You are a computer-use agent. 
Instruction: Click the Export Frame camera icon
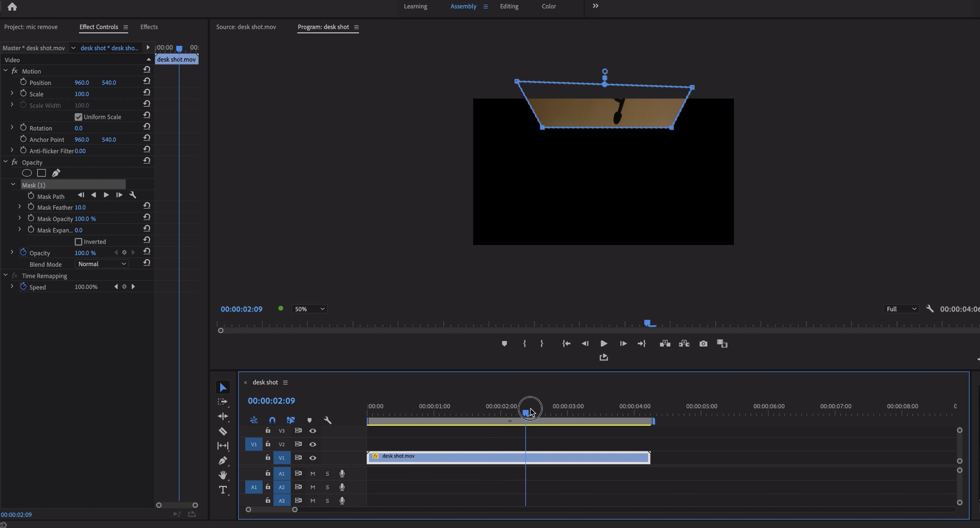703,344
